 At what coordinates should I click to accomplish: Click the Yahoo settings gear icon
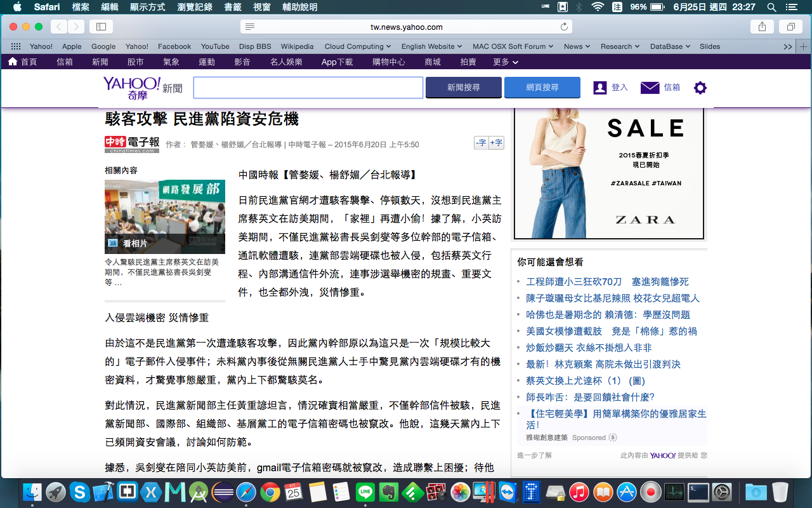(x=700, y=88)
